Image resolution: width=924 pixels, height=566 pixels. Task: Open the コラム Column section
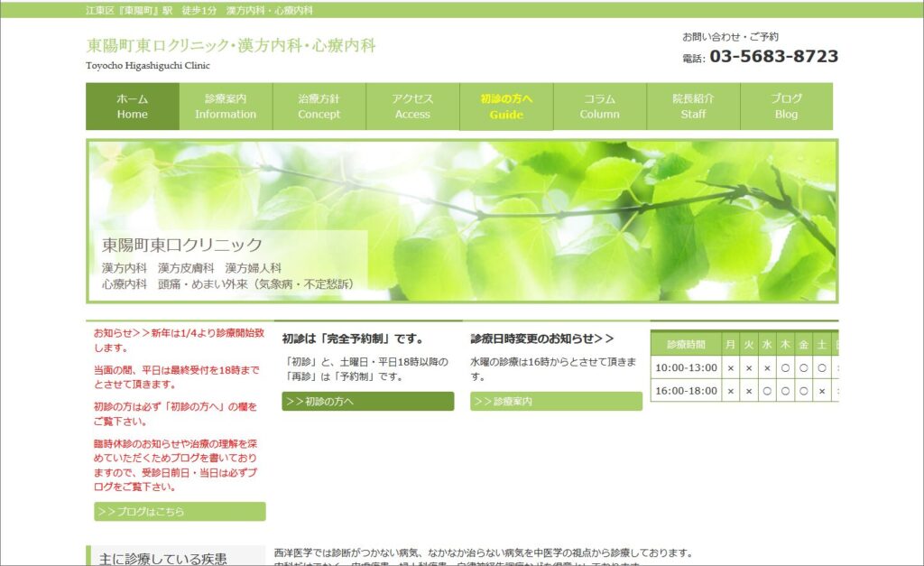click(x=600, y=107)
